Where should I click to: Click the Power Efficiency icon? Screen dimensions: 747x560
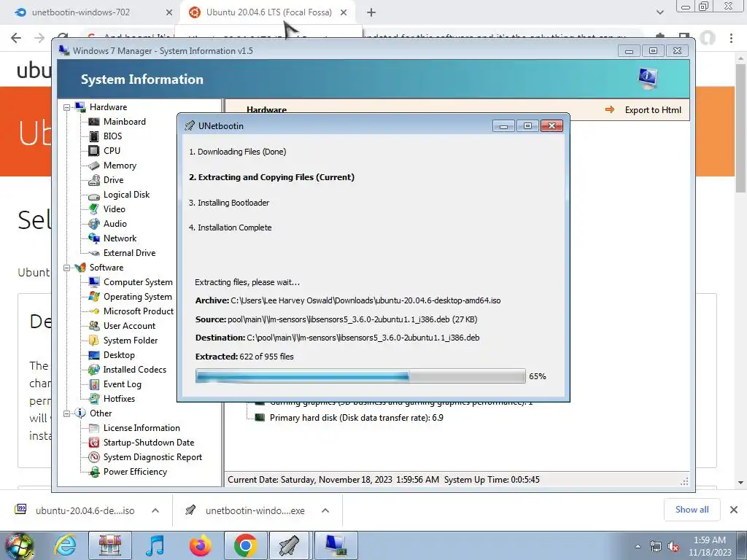click(x=94, y=472)
